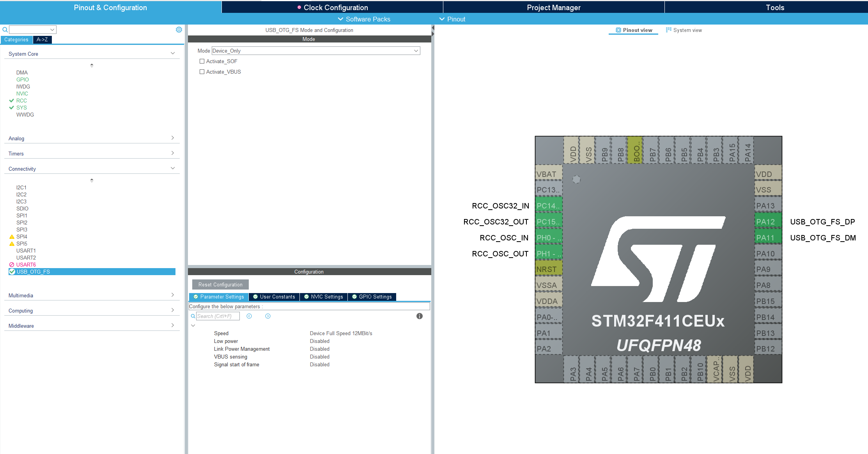Click the Low power Disabled value
Image resolution: width=868 pixels, height=454 pixels.
pyautogui.click(x=320, y=341)
